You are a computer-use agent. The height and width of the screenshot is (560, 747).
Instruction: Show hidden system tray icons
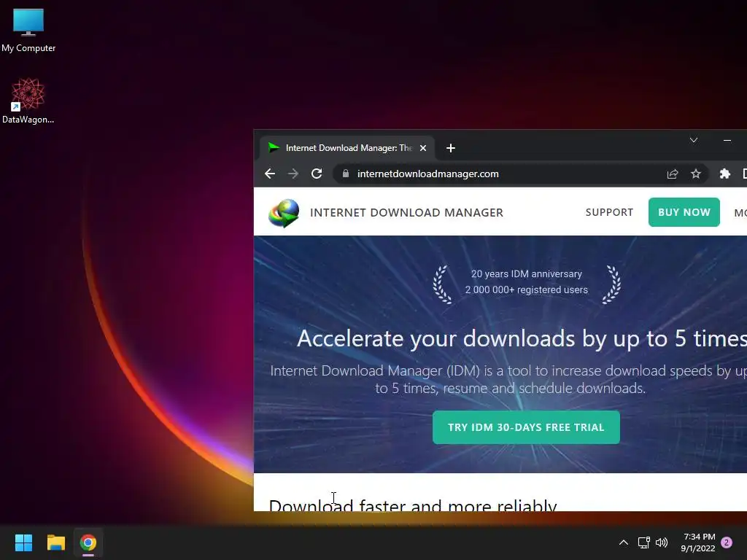[x=624, y=542]
